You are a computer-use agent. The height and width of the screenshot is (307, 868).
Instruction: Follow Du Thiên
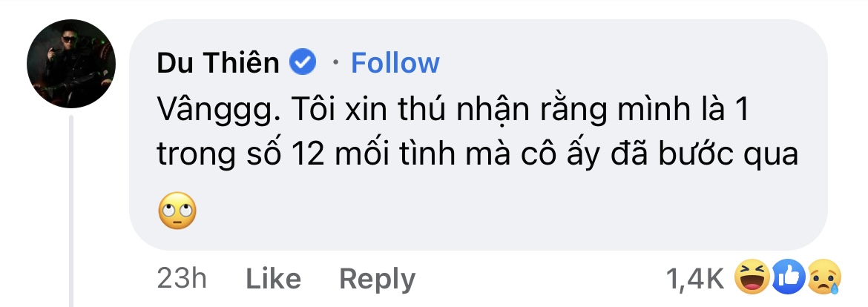click(395, 62)
